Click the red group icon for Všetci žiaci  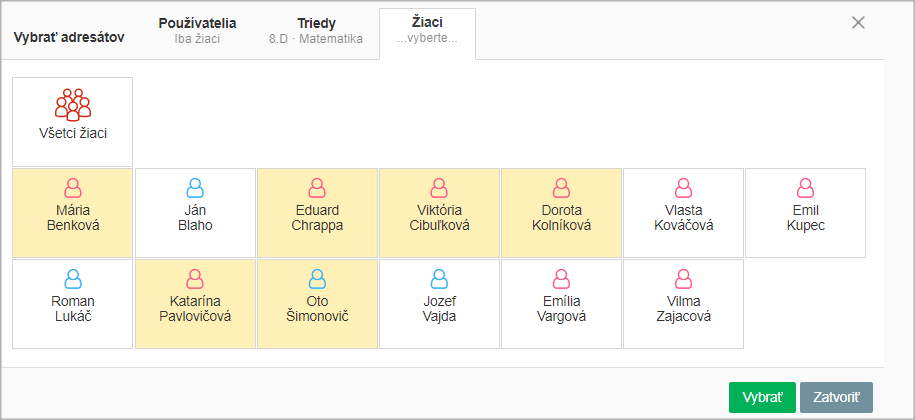click(73, 105)
